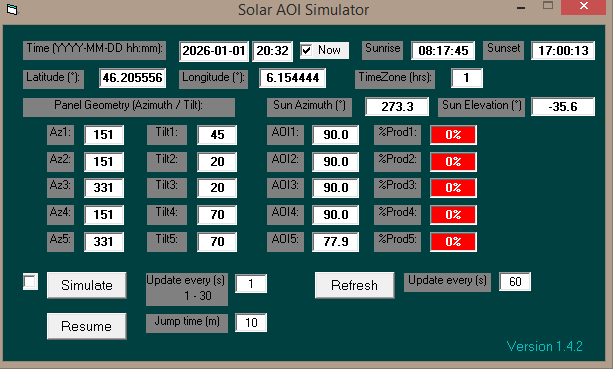
Task: Edit the Tilt4 field
Action: [x=217, y=215]
